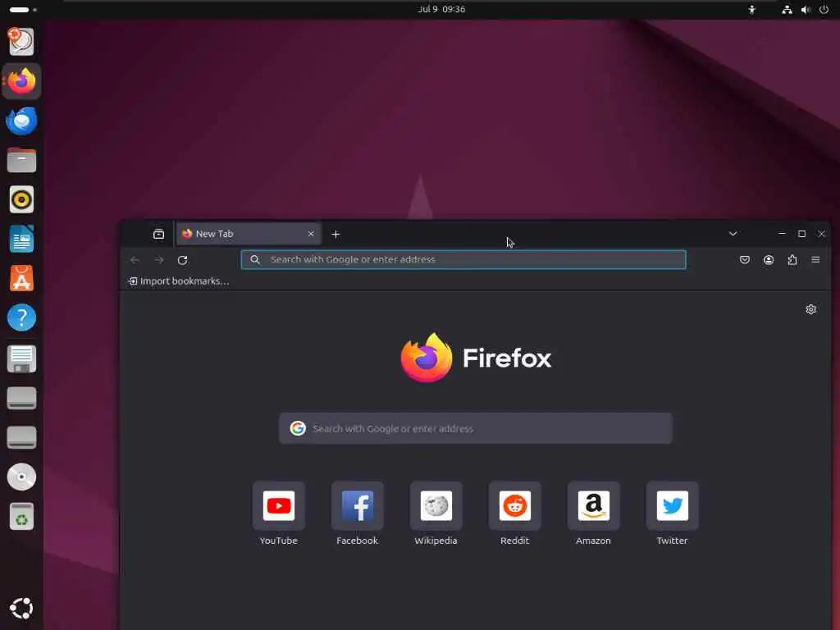Click the Google logo in search box

pyautogui.click(x=298, y=428)
